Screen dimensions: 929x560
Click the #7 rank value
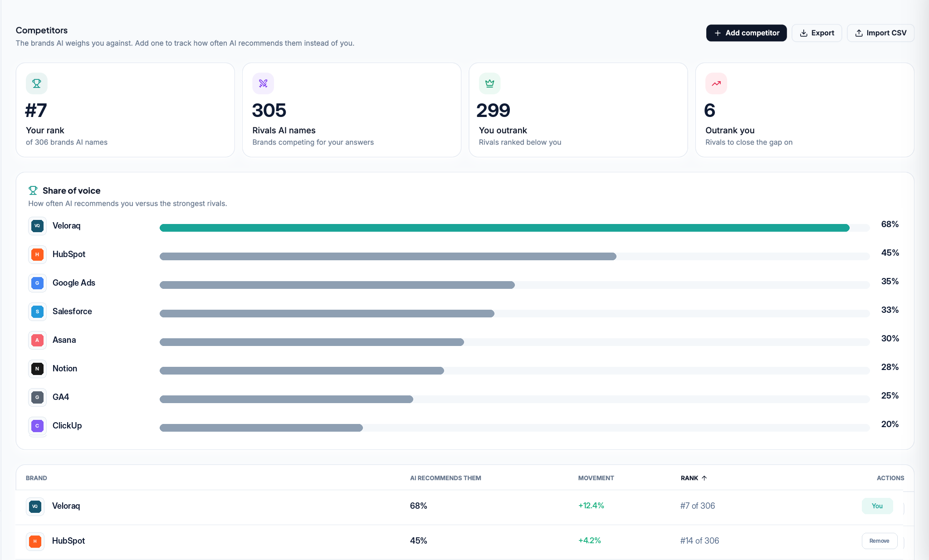36,110
